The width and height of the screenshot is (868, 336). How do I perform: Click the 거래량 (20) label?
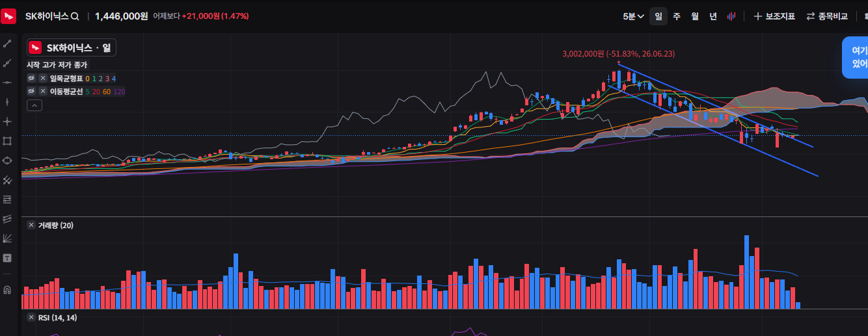[55, 225]
